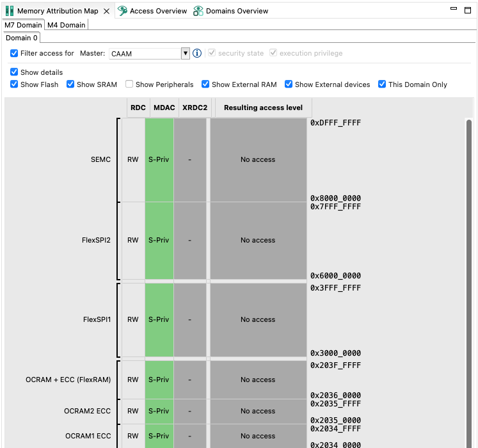Minimize the view panel
The image size is (478, 448).
pyautogui.click(x=454, y=10)
